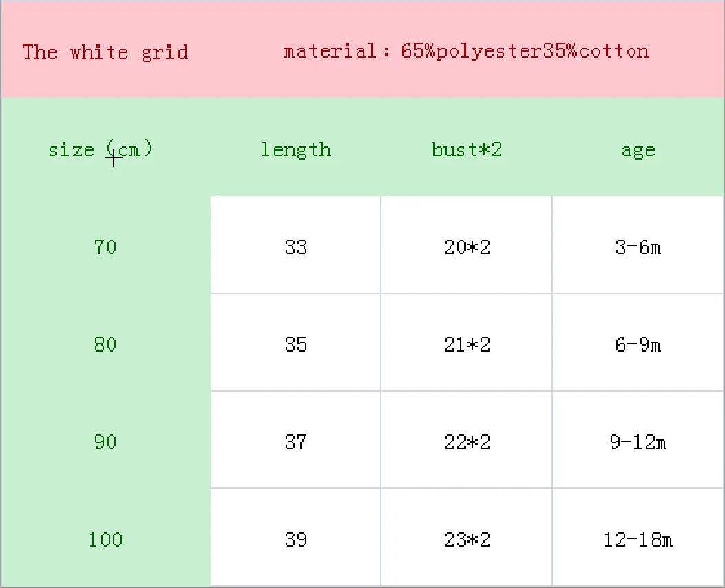
Task: Click the 'The white grid' title text
Action: (x=105, y=52)
